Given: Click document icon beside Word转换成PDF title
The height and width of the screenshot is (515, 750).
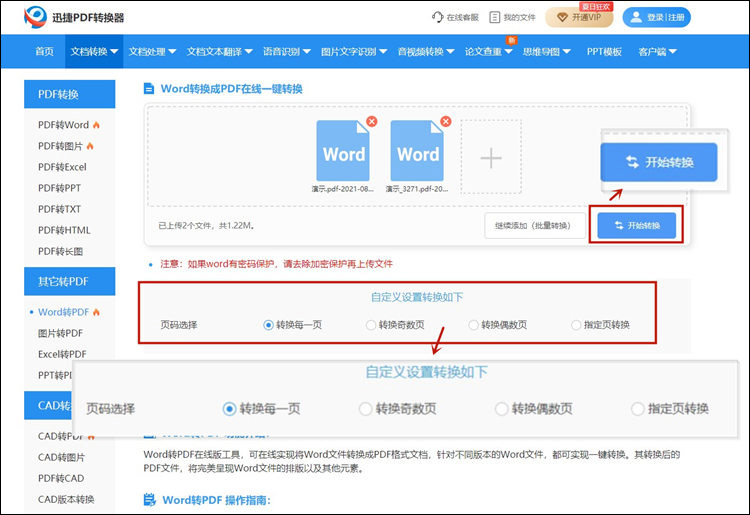Looking at the screenshot, I should pos(149,88).
